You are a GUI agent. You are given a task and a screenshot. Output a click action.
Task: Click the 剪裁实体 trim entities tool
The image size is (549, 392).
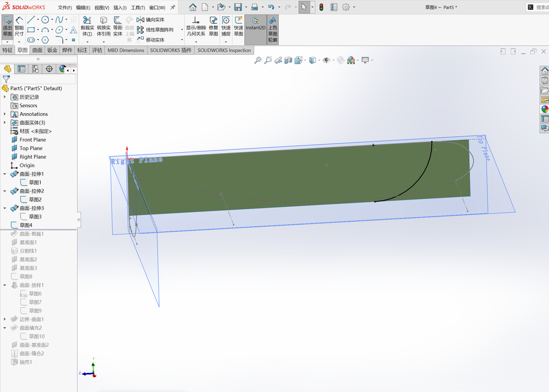point(87,27)
